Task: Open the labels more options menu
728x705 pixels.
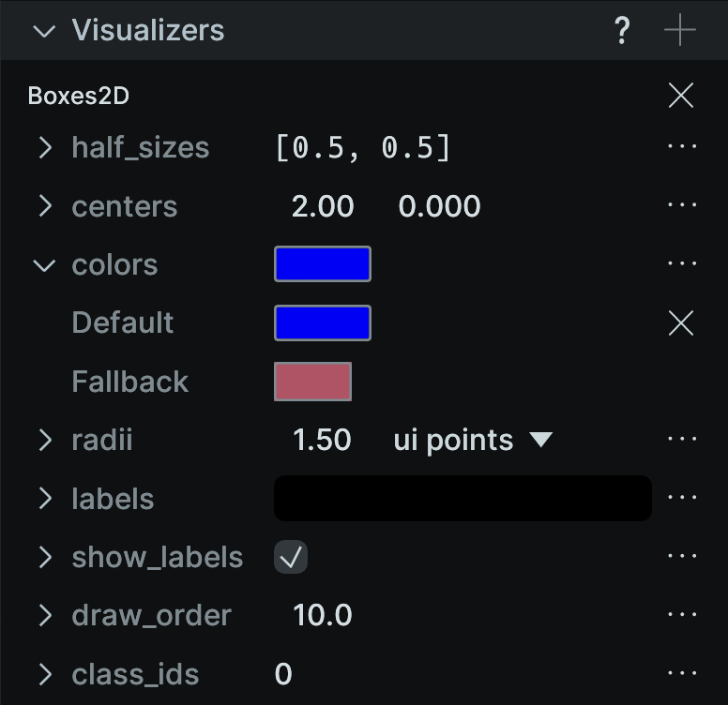Action: 682,497
